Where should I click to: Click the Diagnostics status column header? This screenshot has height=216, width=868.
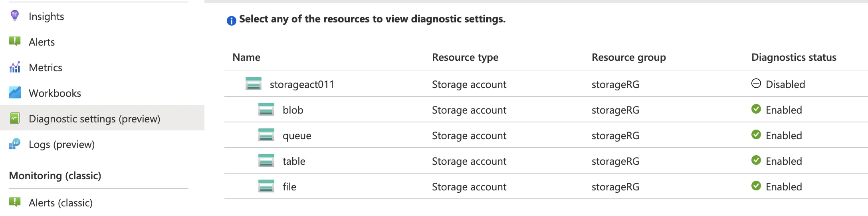point(794,57)
